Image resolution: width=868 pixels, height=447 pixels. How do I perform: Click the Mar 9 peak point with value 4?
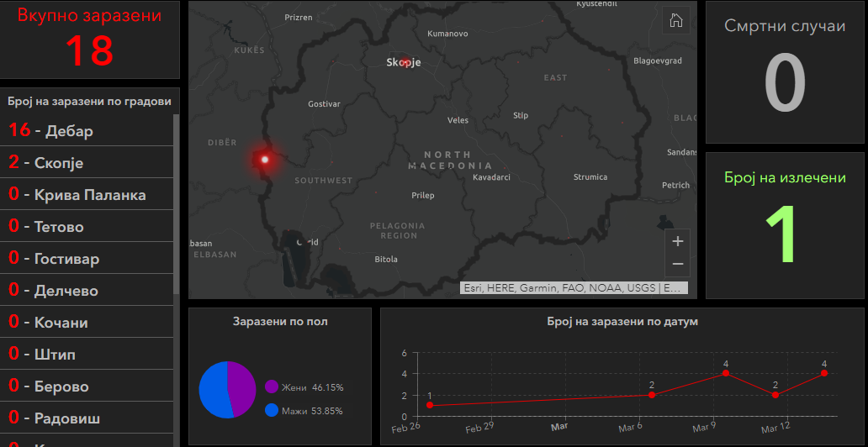[x=725, y=373]
